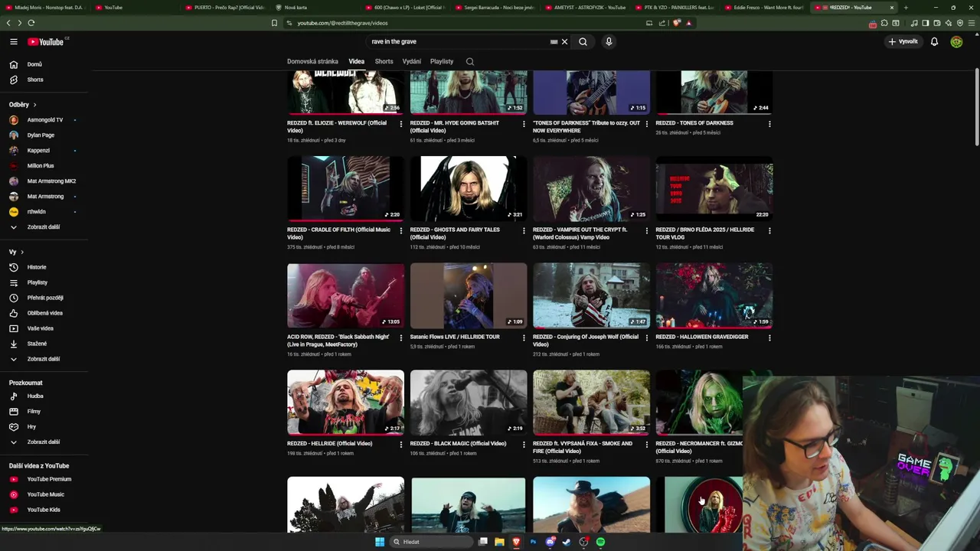Open the account avatar menu
The height and width of the screenshot is (551, 980).
pyautogui.click(x=956, y=42)
